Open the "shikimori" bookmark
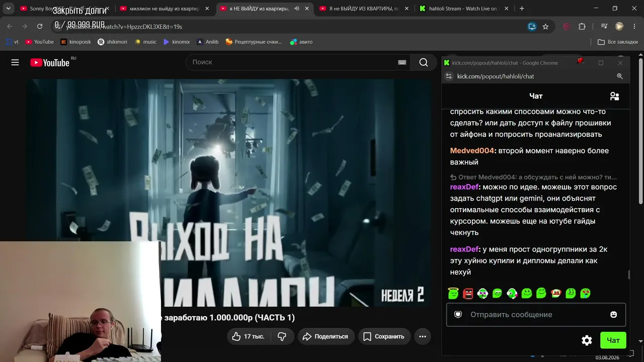644x362 pixels. (x=112, y=42)
